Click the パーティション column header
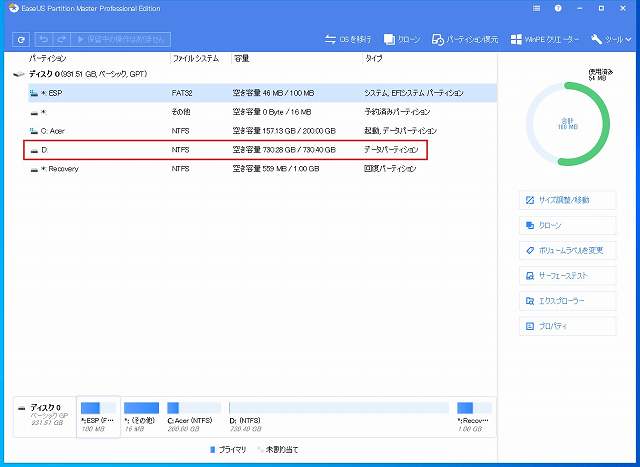 tap(48, 58)
